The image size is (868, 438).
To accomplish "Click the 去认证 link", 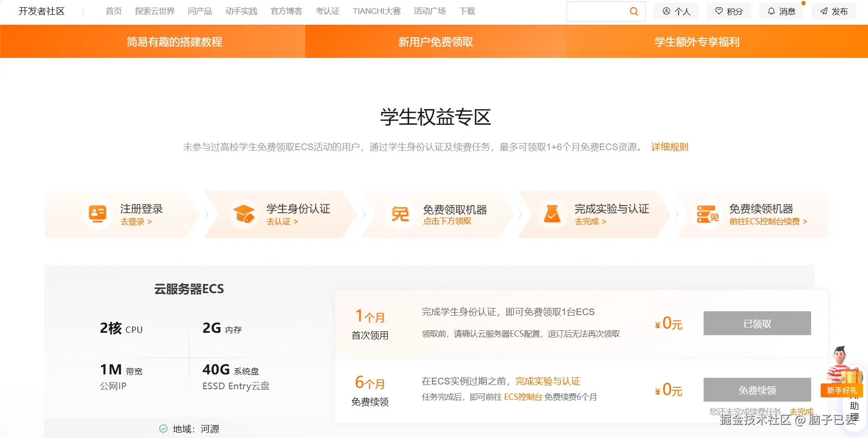I will point(282,221).
